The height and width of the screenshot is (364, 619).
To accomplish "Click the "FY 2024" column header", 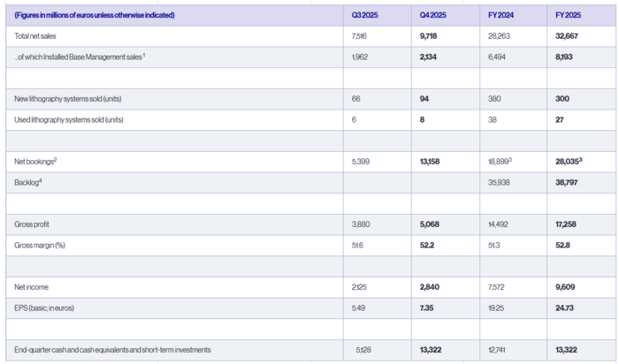I will click(x=501, y=15).
